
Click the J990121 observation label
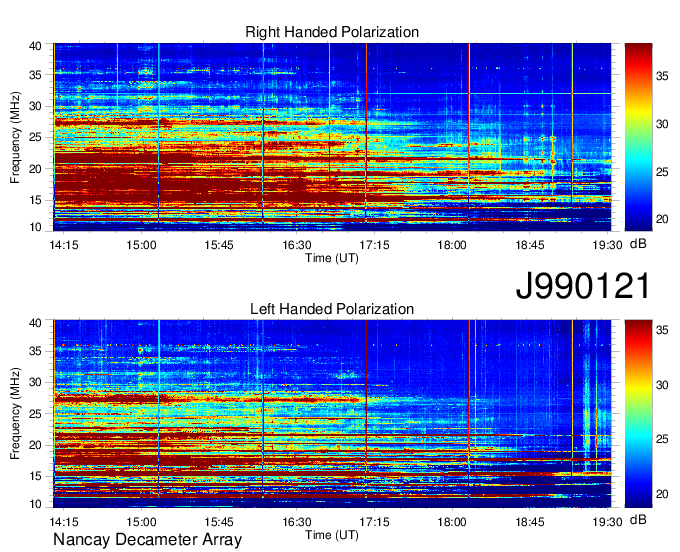(x=583, y=286)
